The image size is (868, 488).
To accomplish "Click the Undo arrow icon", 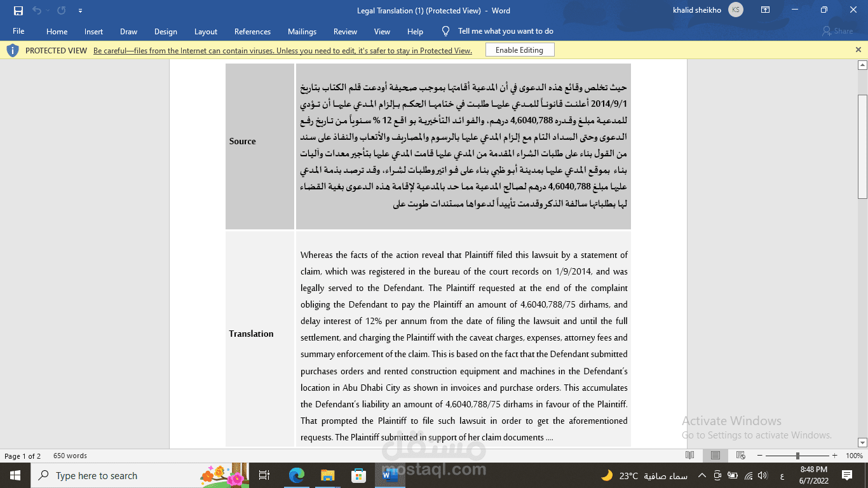I will click(x=37, y=10).
